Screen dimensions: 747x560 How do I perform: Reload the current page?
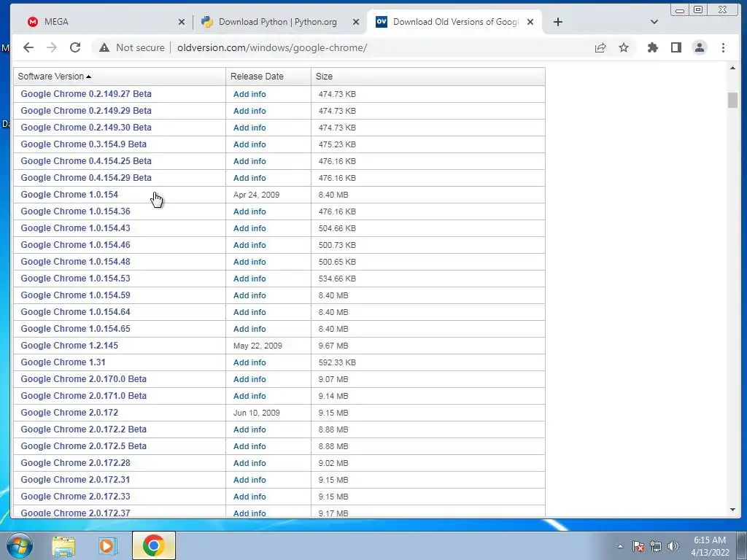[75, 47]
